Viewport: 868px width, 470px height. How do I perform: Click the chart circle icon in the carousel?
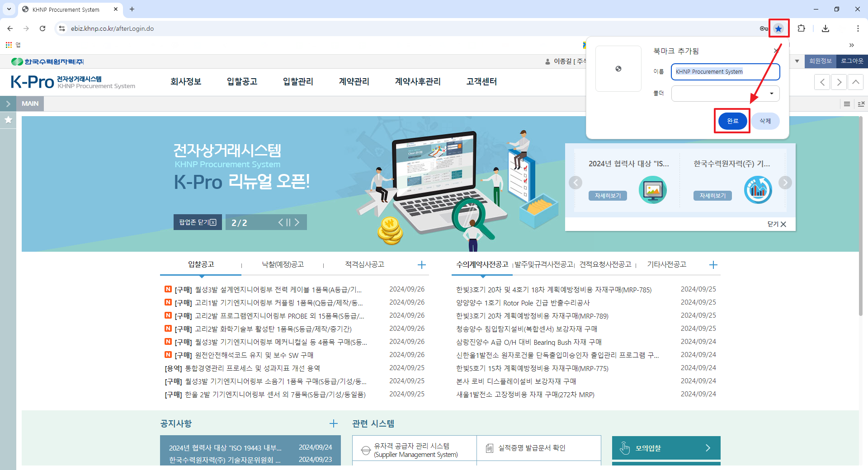point(758,190)
